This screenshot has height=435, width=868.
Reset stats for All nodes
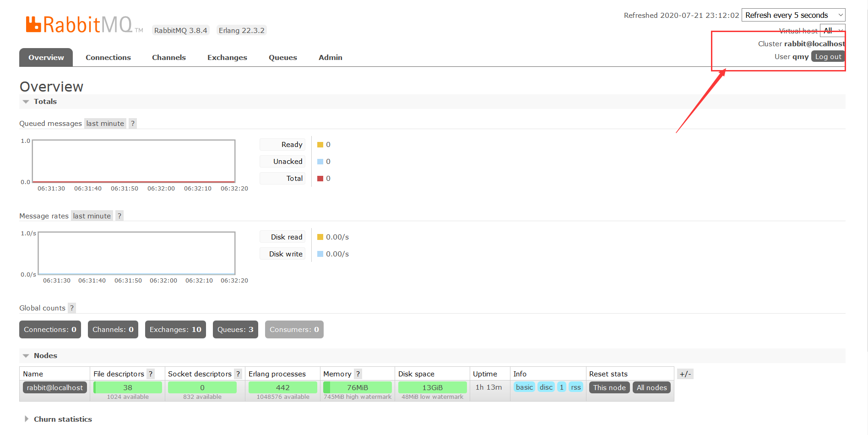[x=652, y=388]
